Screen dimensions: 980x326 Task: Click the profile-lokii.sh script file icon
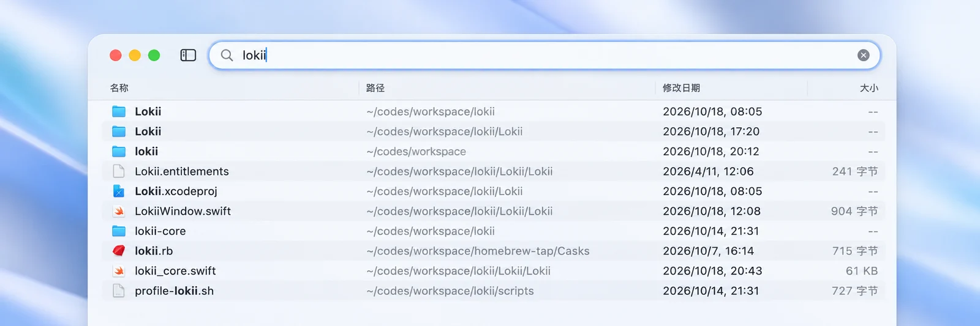click(x=119, y=291)
